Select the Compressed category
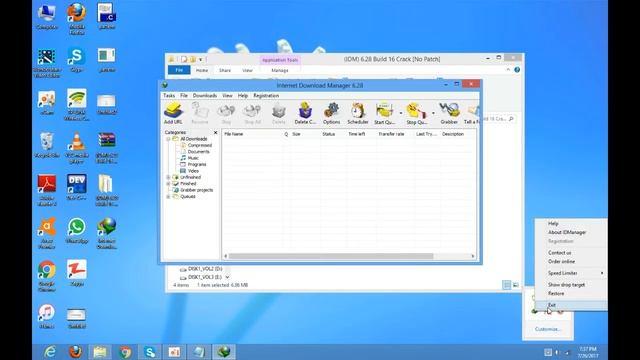Viewport: 640px width, 360px height. pyautogui.click(x=200, y=145)
